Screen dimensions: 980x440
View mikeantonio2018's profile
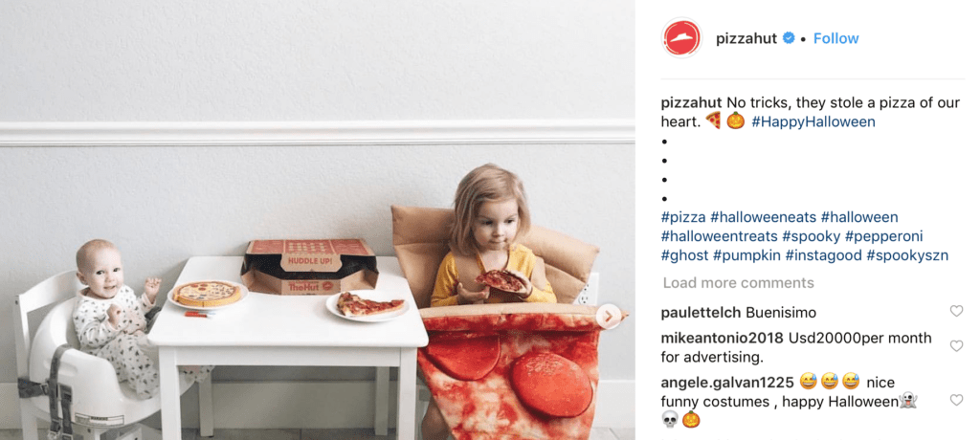pyautogui.click(x=722, y=338)
